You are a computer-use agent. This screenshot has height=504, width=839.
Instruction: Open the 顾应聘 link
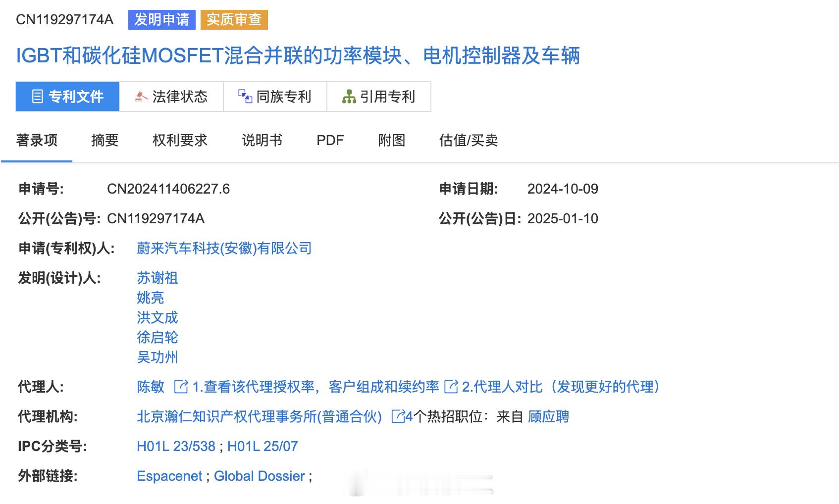(548, 416)
